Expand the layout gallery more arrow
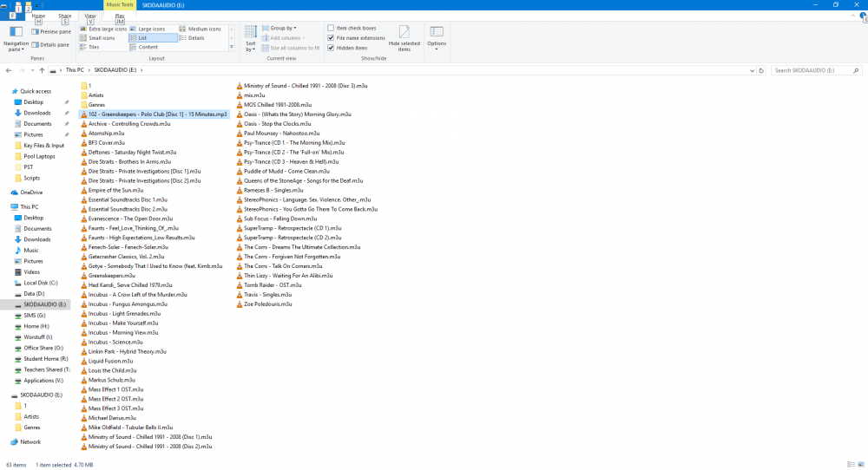The image size is (868, 470). 232,47
